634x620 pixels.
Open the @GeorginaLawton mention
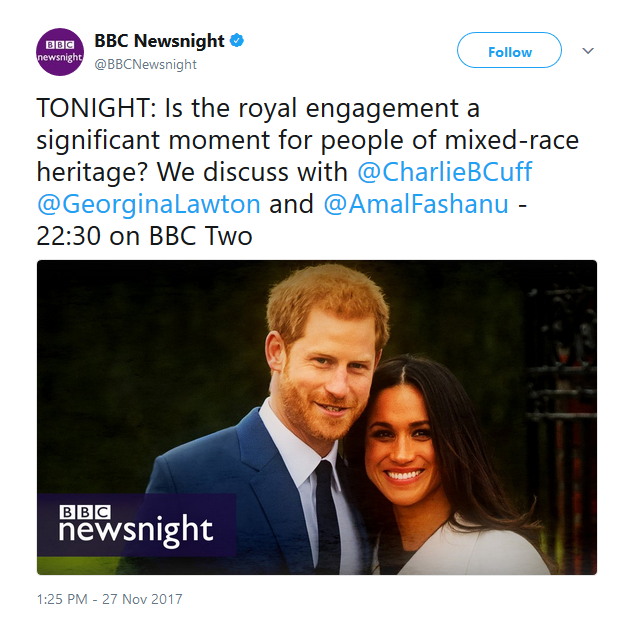pyautogui.click(x=149, y=204)
